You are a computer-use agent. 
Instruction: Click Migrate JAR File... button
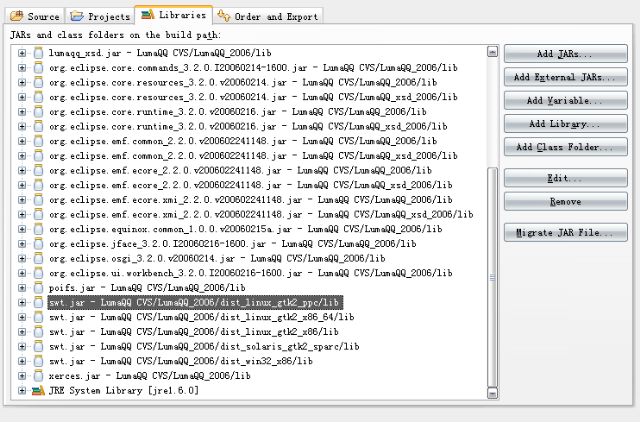pos(565,233)
